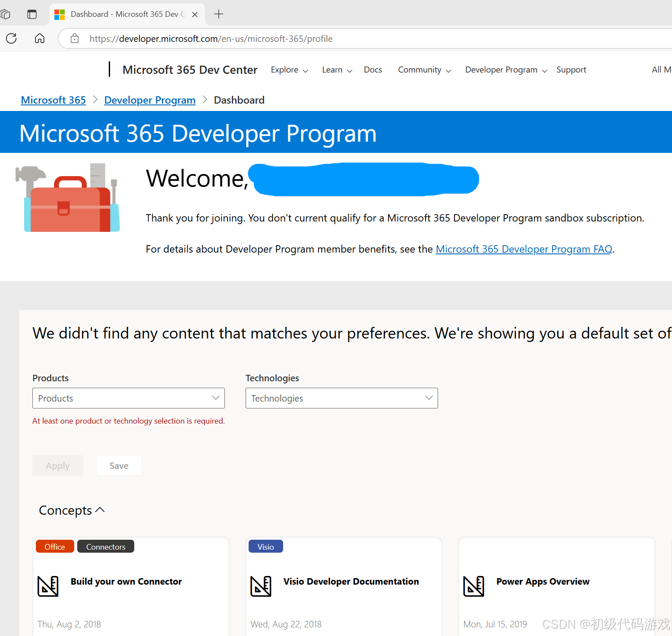Open Visio Developer Documentation article
672x636 pixels.
pyautogui.click(x=351, y=582)
